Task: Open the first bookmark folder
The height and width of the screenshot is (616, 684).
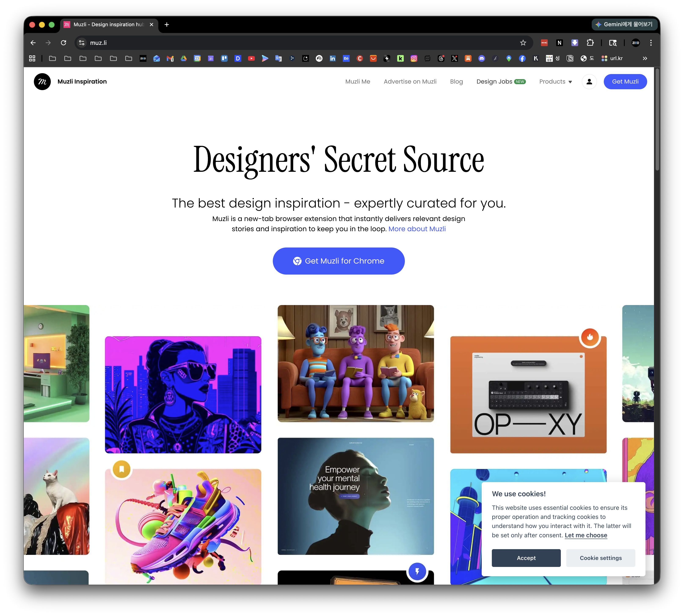Action: click(52, 59)
